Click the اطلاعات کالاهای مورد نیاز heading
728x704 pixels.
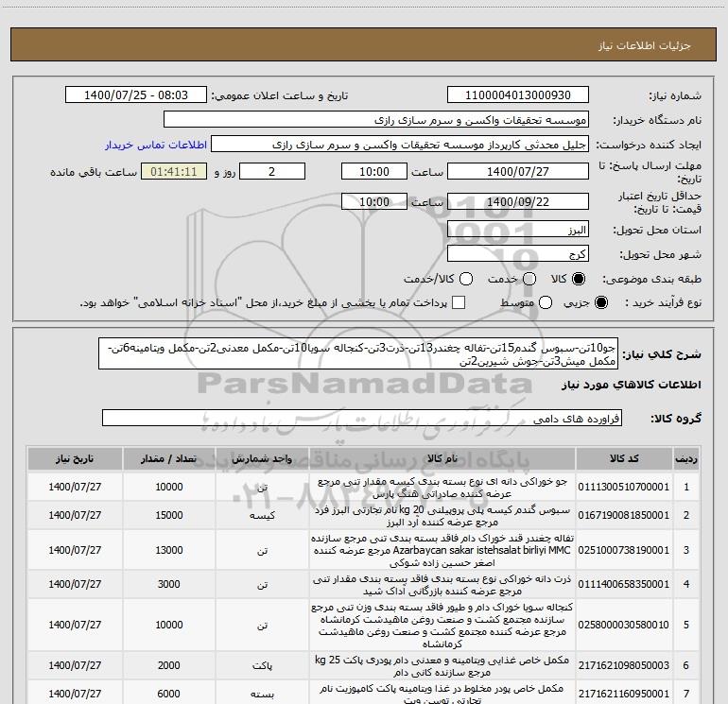click(x=631, y=385)
